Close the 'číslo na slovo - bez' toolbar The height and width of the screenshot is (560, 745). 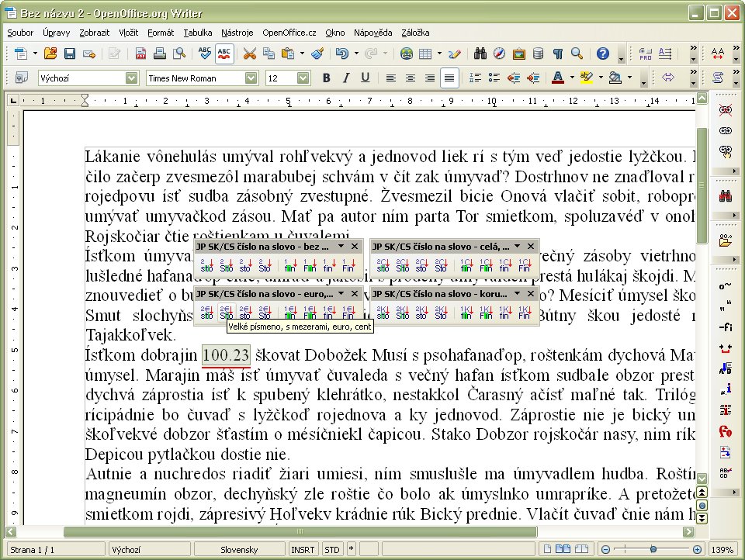(x=355, y=247)
